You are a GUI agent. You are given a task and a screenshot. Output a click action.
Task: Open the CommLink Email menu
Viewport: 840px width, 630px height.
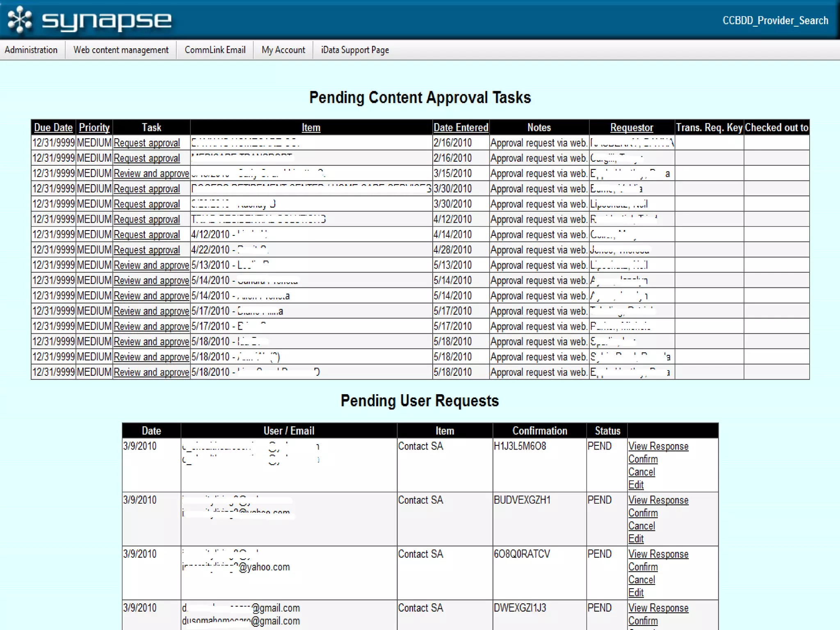tap(215, 50)
